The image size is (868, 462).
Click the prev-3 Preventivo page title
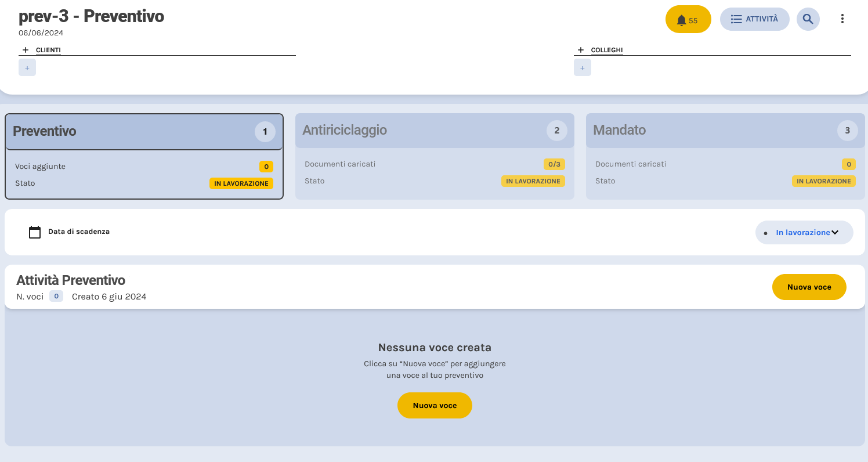tap(91, 16)
